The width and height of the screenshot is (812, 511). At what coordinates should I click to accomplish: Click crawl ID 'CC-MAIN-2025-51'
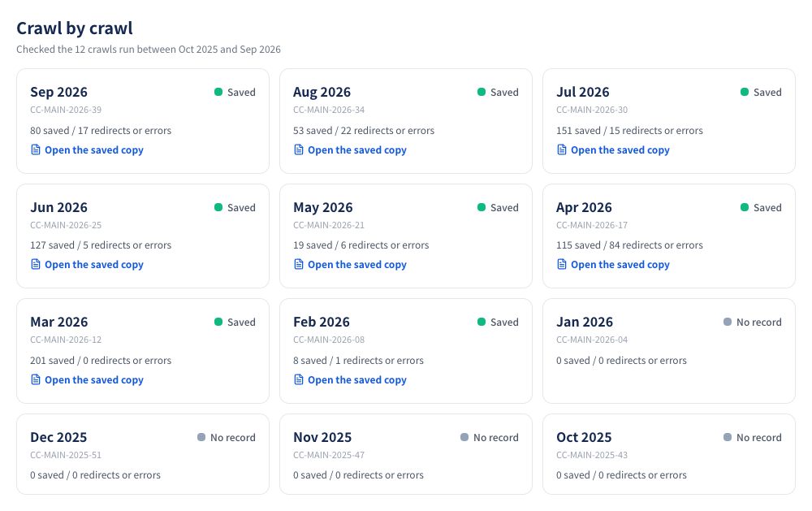click(66, 455)
